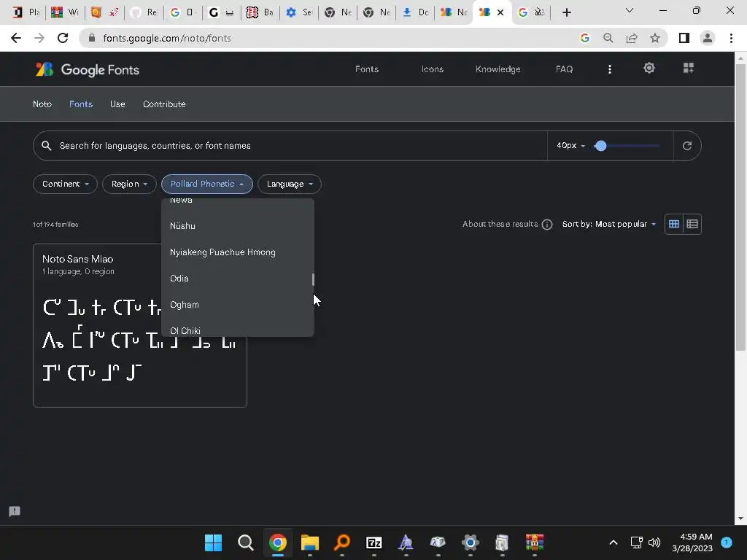Adjust the font size preview slider
Screen dimensions: 747x560
coord(600,146)
